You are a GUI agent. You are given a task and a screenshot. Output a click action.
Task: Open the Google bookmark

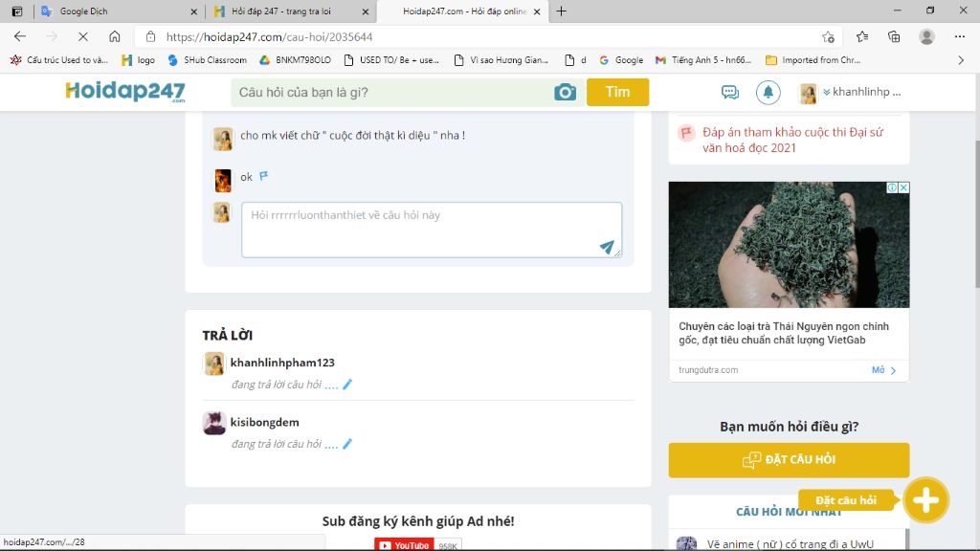pyautogui.click(x=620, y=60)
